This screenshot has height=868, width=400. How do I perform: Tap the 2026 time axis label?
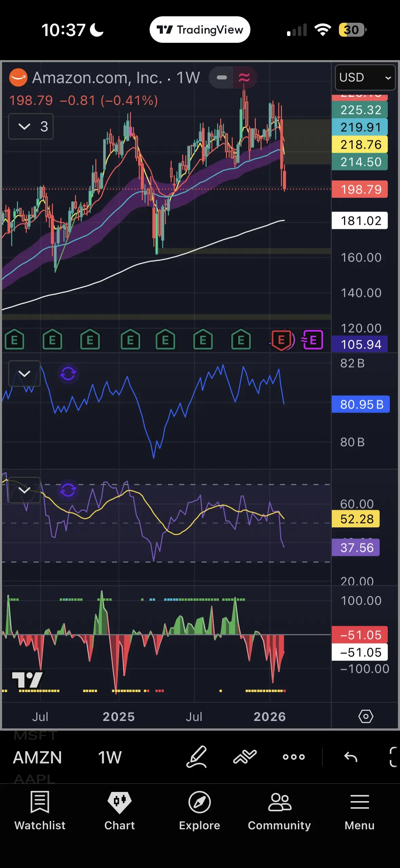[270, 717]
